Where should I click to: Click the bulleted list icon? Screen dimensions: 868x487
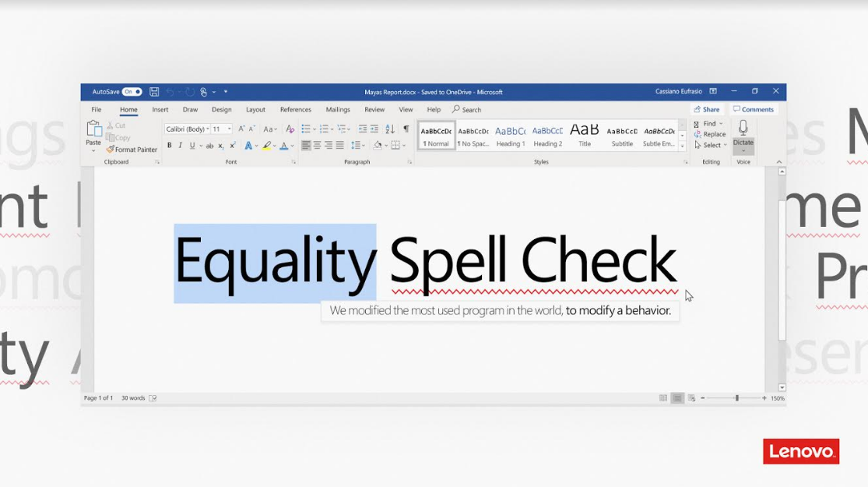(x=306, y=129)
